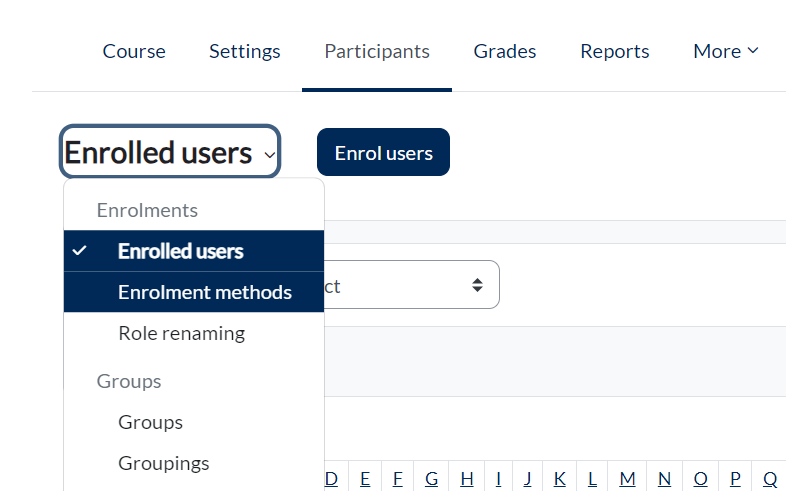
Task: Open the Grades tab
Action: tap(504, 51)
